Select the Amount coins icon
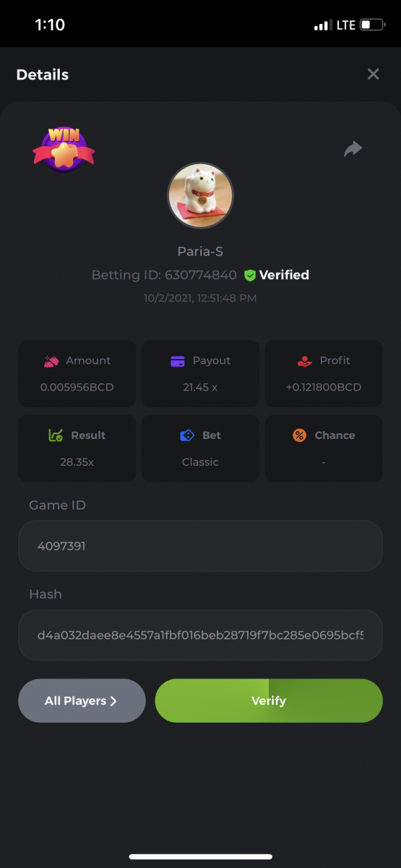 click(51, 360)
